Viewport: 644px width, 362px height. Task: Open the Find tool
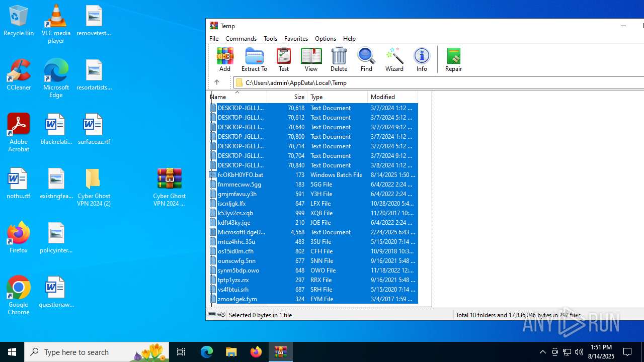point(366,60)
